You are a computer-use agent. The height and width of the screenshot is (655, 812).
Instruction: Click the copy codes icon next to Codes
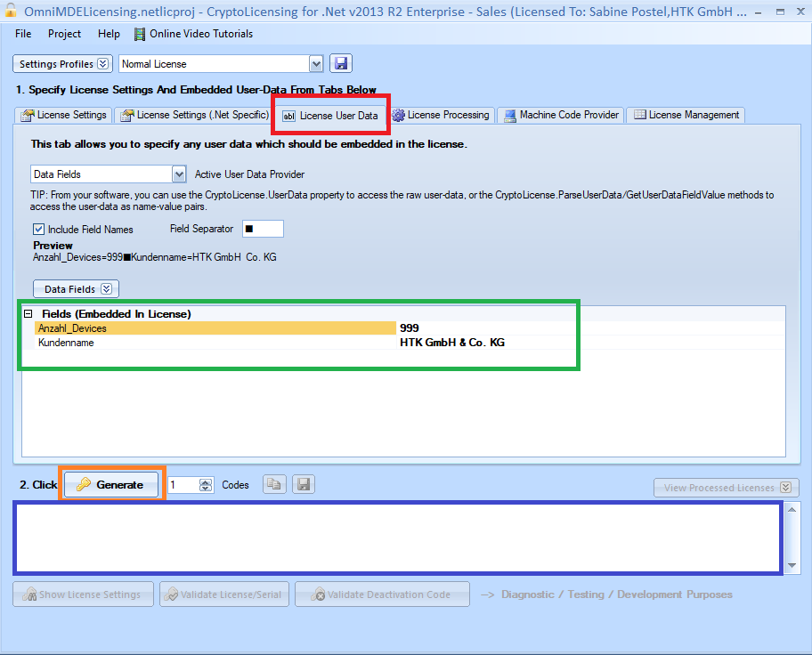[274, 485]
